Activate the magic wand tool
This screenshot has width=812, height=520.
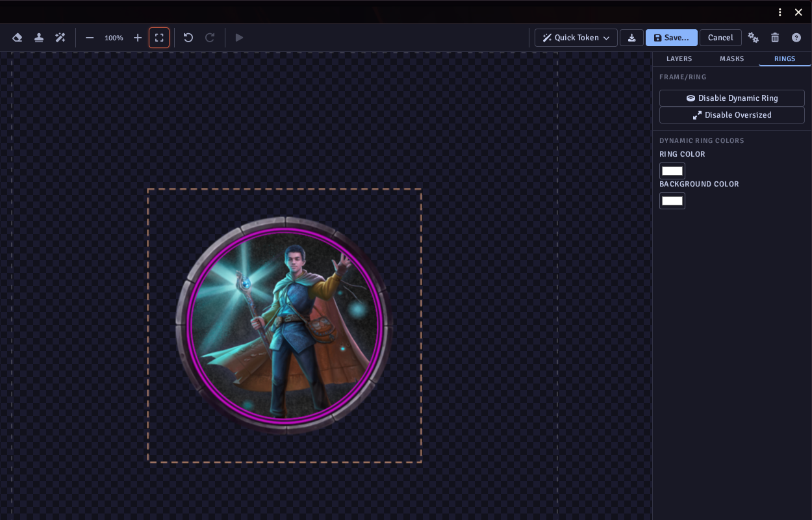60,38
